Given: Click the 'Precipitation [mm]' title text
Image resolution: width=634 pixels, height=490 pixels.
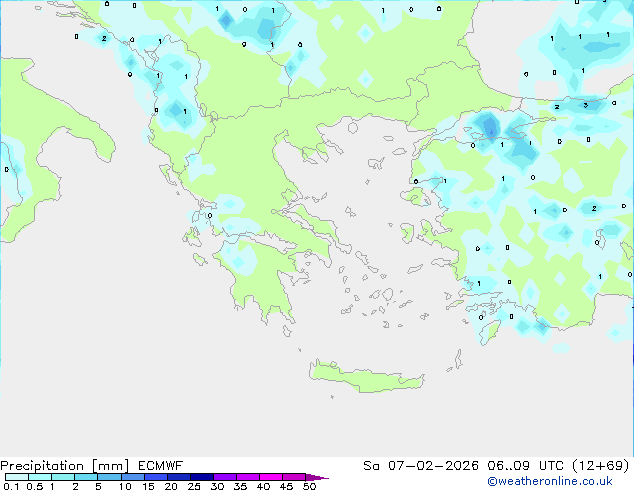Looking at the screenshot, I should (65, 466).
